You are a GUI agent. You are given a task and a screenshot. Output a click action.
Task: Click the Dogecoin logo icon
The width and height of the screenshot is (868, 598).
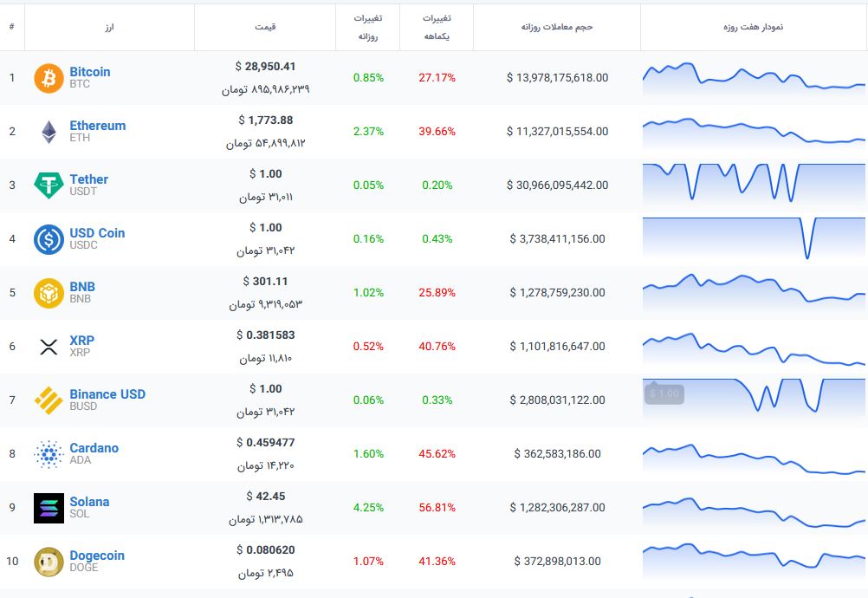(x=49, y=562)
